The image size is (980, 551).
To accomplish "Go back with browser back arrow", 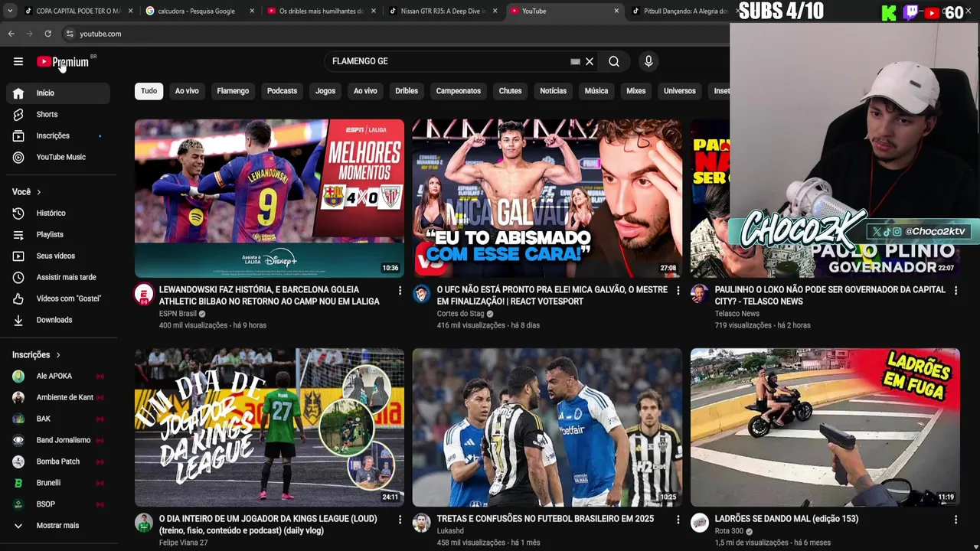I will point(11,34).
